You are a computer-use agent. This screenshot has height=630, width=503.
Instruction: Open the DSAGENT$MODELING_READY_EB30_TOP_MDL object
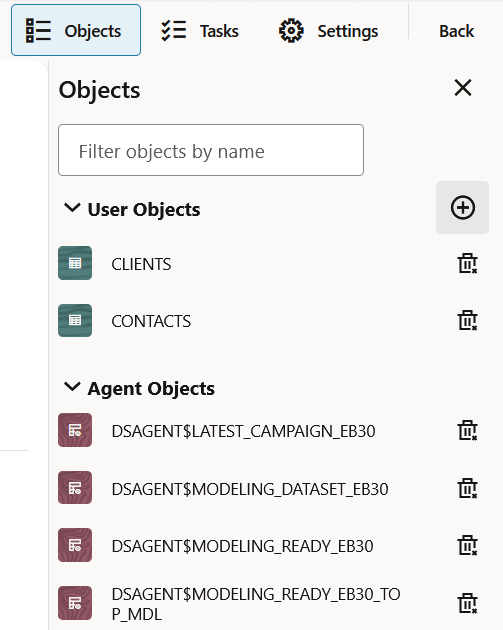(x=256, y=604)
